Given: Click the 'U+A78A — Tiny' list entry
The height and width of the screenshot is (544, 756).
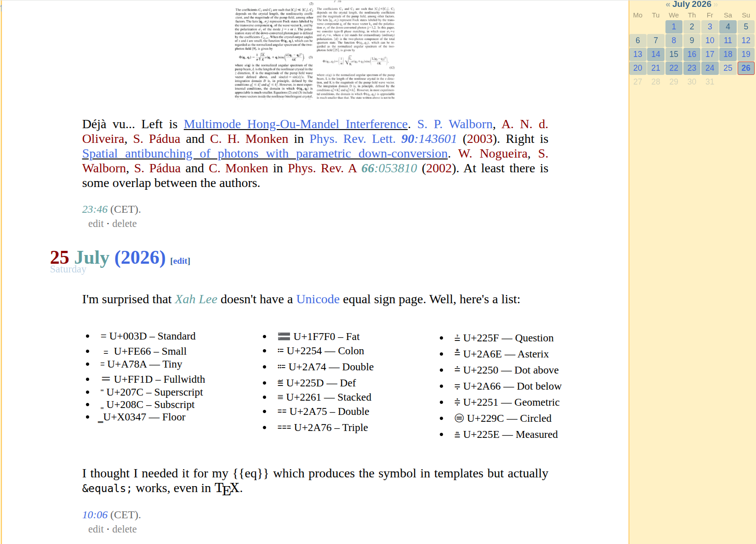Looking at the screenshot, I should (x=141, y=364).
